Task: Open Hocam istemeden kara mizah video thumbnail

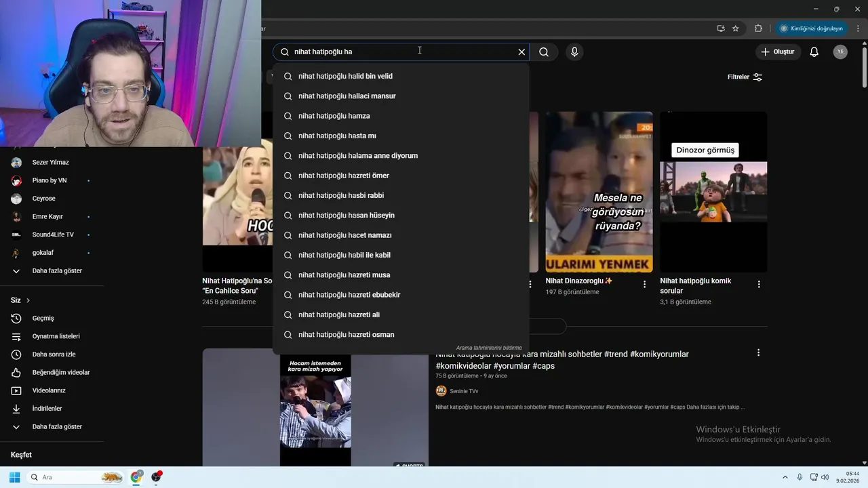Action: pos(315,407)
